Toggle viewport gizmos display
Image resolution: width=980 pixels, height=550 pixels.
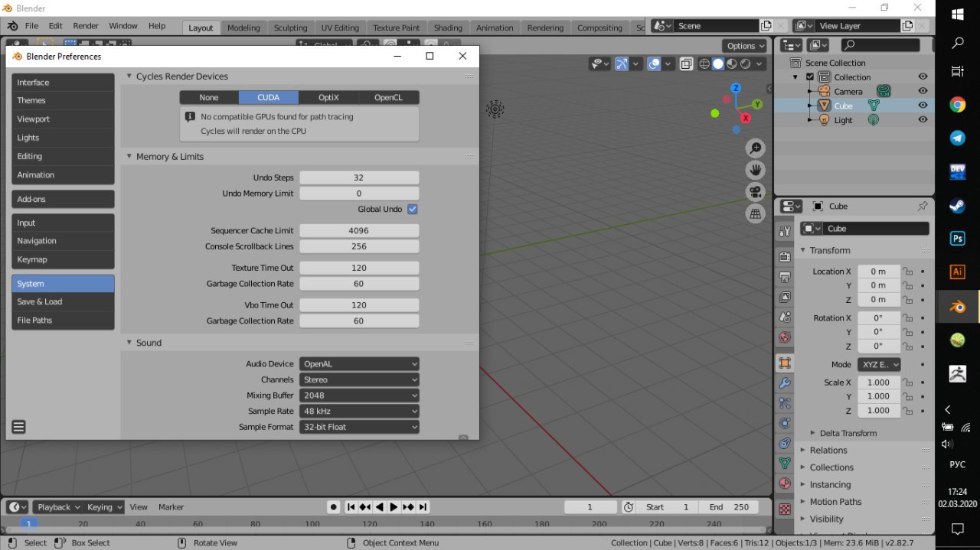click(622, 64)
